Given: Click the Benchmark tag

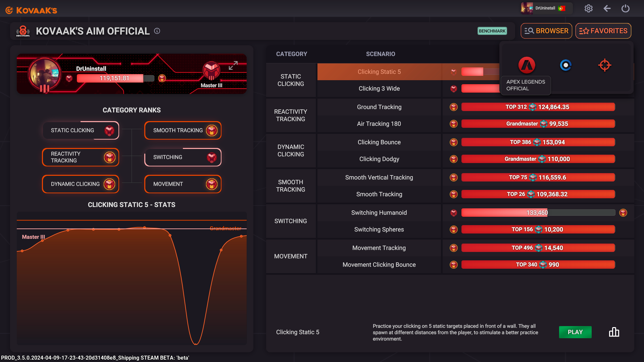Looking at the screenshot, I should (492, 31).
